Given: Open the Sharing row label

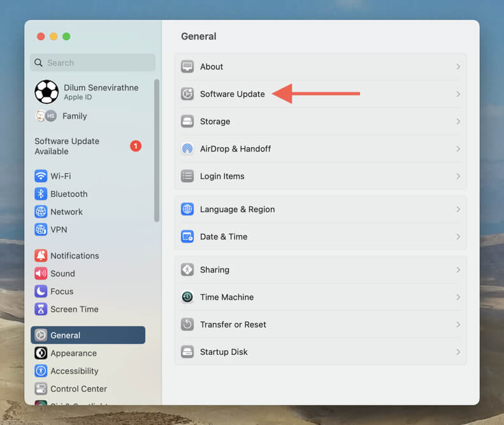Looking at the screenshot, I should [215, 270].
